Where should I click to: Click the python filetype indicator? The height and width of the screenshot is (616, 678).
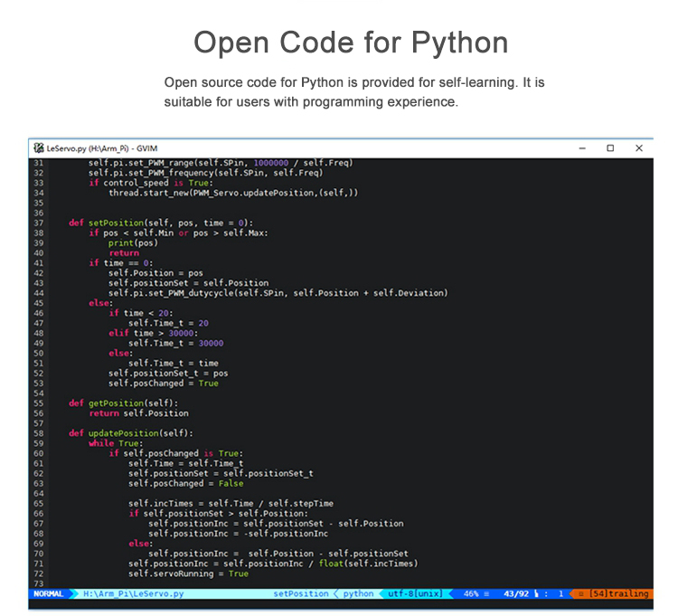[358, 593]
